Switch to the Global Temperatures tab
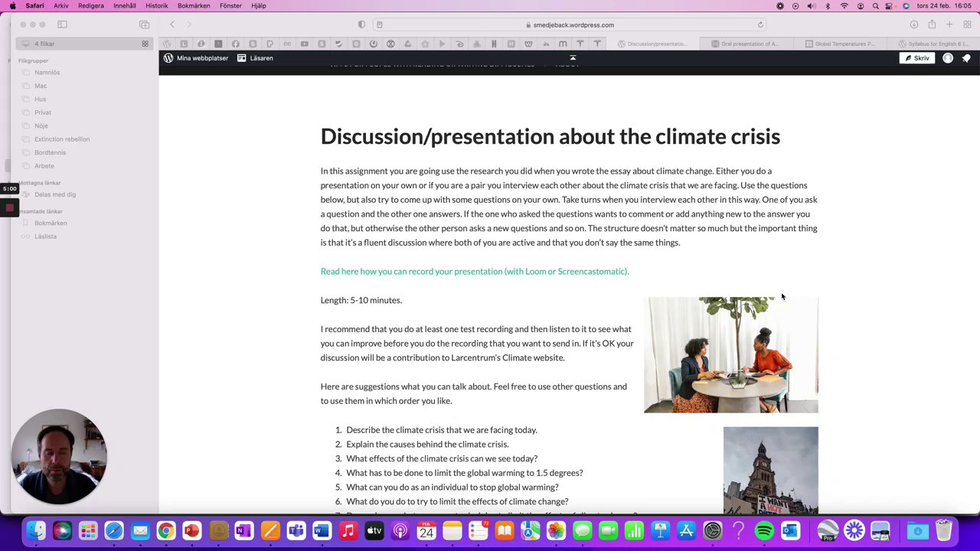This screenshot has width=980, height=551. click(x=840, y=44)
